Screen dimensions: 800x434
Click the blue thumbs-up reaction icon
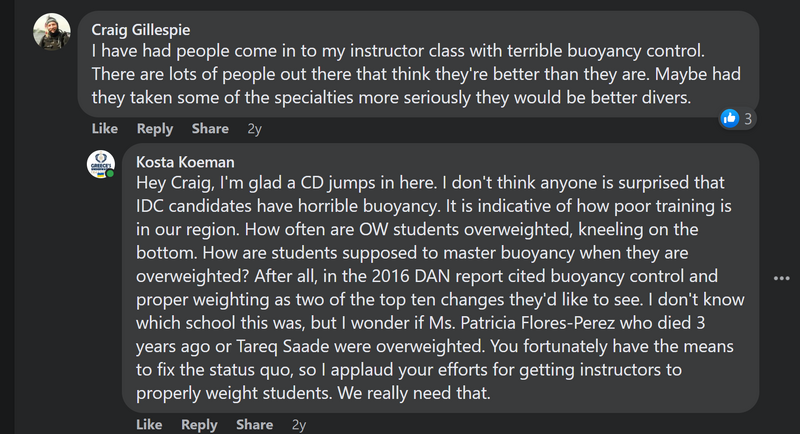(730, 118)
